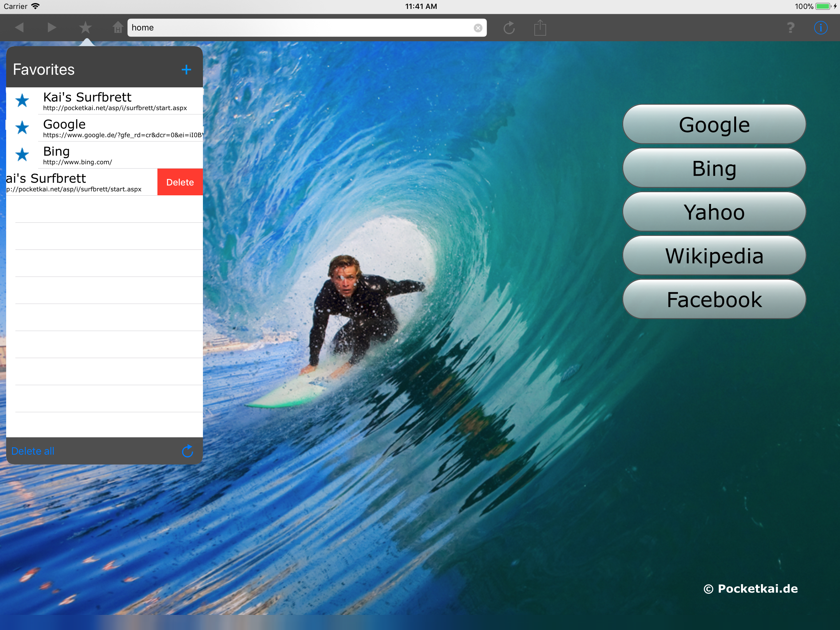Select the swiped Surfbrett favorite row
The width and height of the screenshot is (840, 630).
pos(82,182)
